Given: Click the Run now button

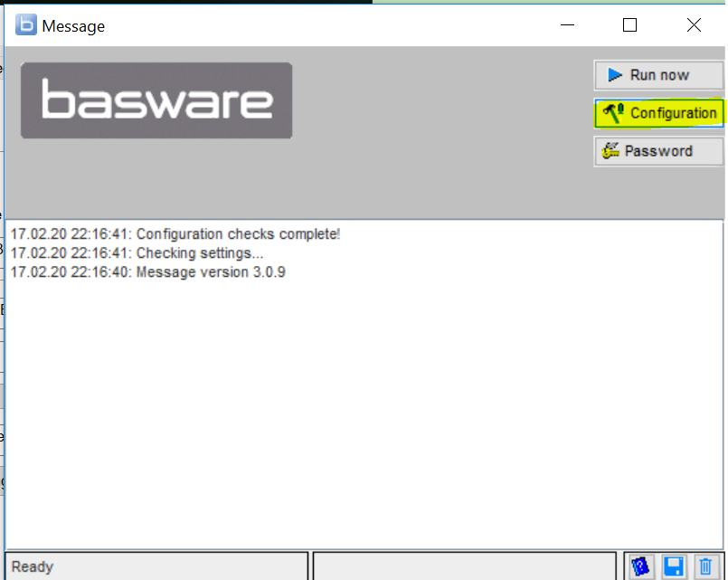Looking at the screenshot, I should click(658, 75).
